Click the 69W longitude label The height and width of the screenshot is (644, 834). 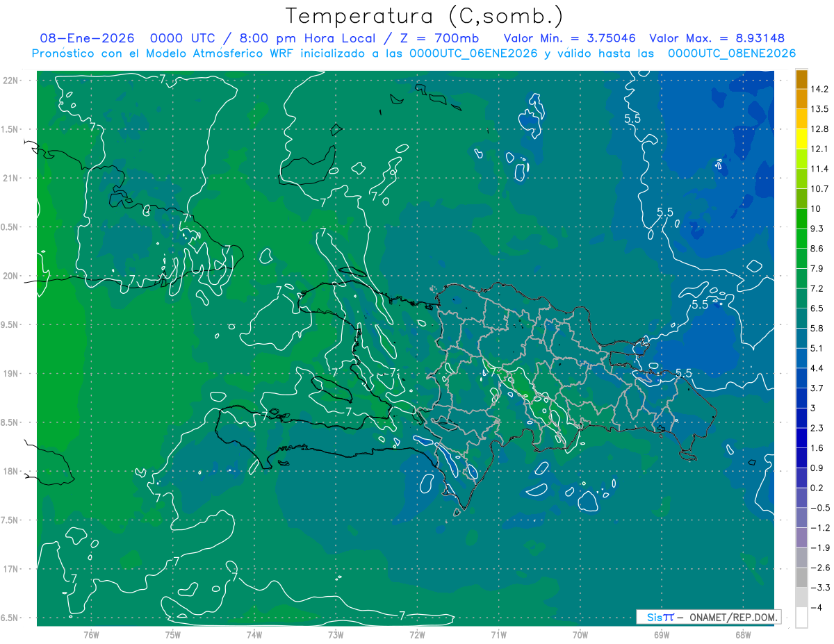(662, 634)
